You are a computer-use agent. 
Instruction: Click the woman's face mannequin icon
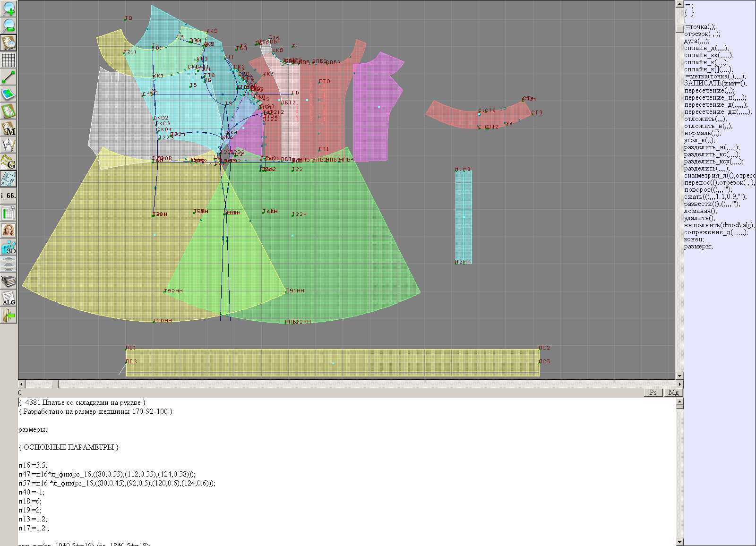pos(9,230)
